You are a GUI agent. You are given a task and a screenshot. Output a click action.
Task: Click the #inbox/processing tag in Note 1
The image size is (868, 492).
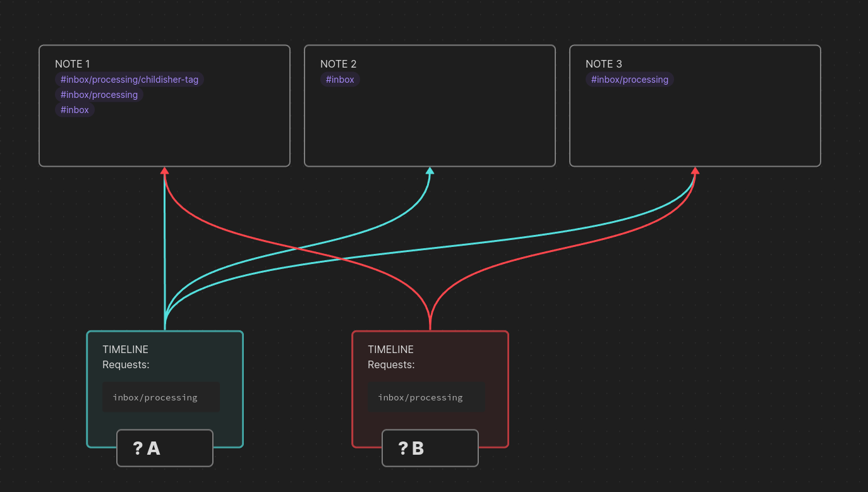(x=99, y=94)
